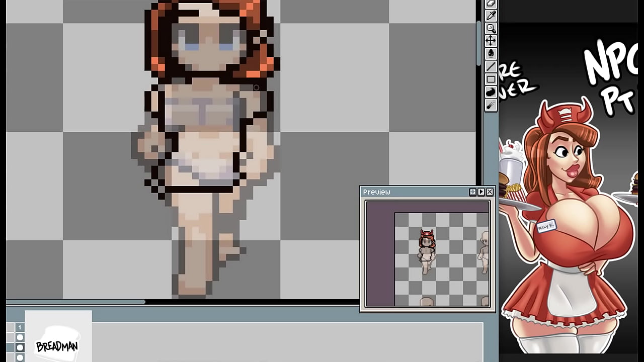The image size is (644, 362).
Task: Click the Preview window title bar
Action: [413, 192]
